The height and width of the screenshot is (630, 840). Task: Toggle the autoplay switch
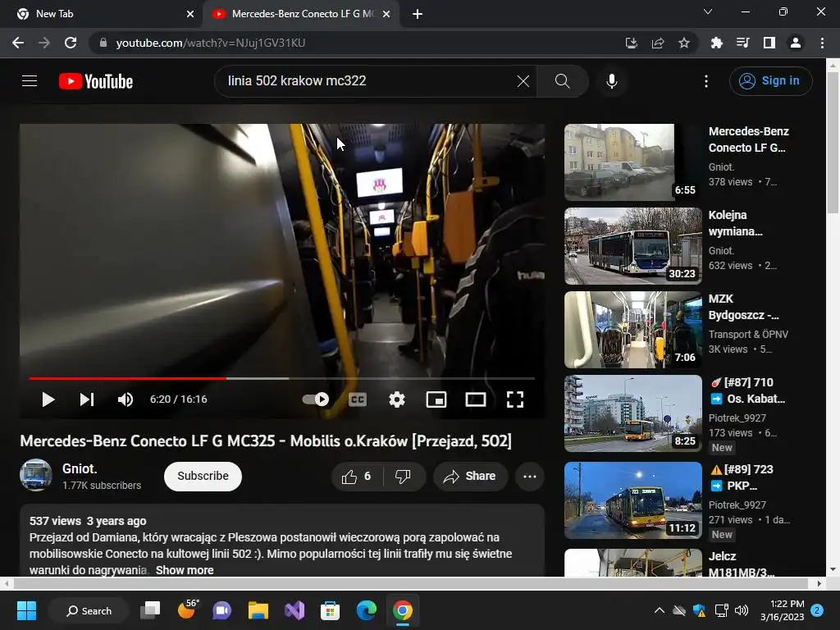[315, 399]
